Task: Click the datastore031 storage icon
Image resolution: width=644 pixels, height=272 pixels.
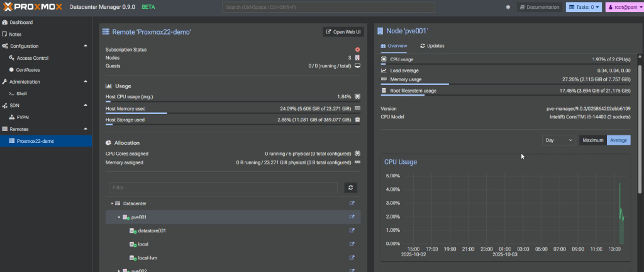Action: (x=132, y=231)
